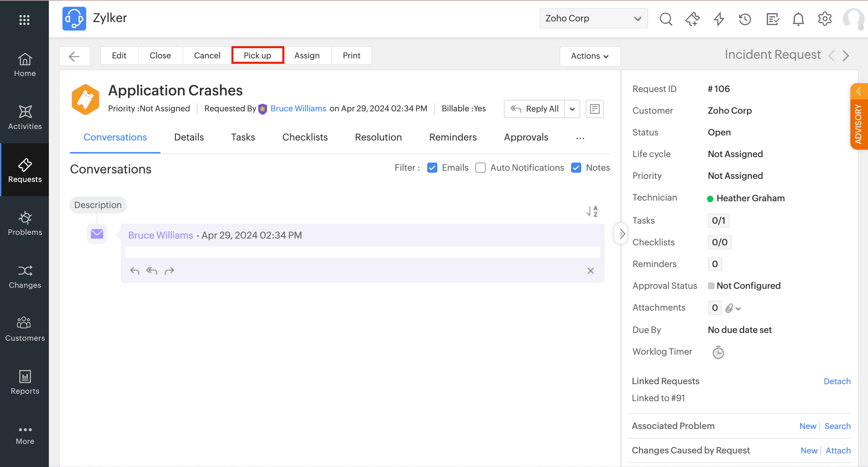The width and height of the screenshot is (868, 467).
Task: Click the sort A-Z conversations icon
Action: [592, 211]
